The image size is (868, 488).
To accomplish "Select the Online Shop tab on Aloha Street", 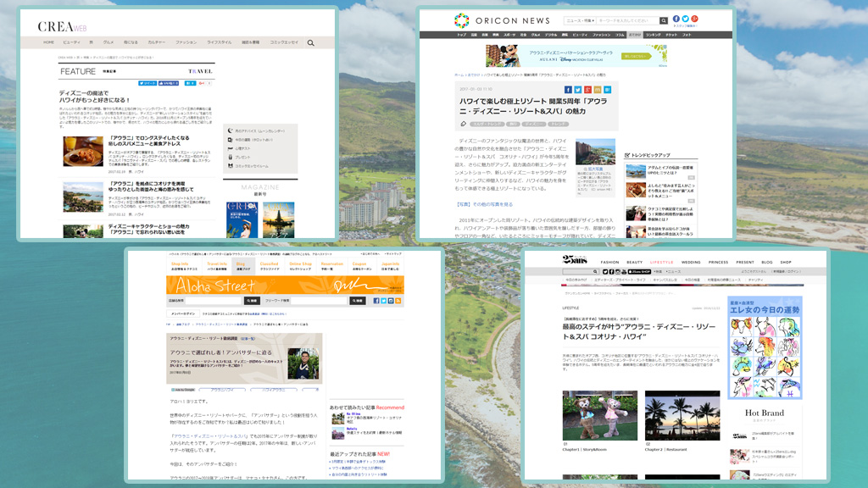I will click(x=301, y=266).
